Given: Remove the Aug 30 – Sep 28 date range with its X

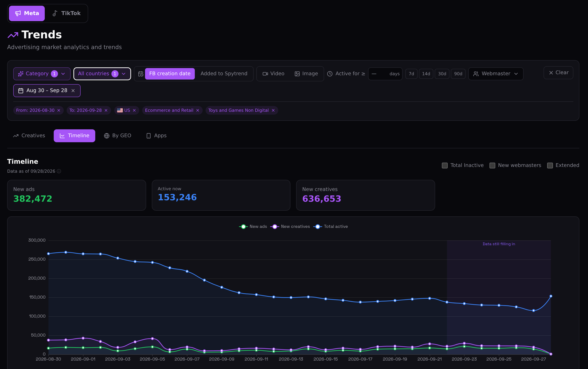Looking at the screenshot, I should (x=73, y=90).
